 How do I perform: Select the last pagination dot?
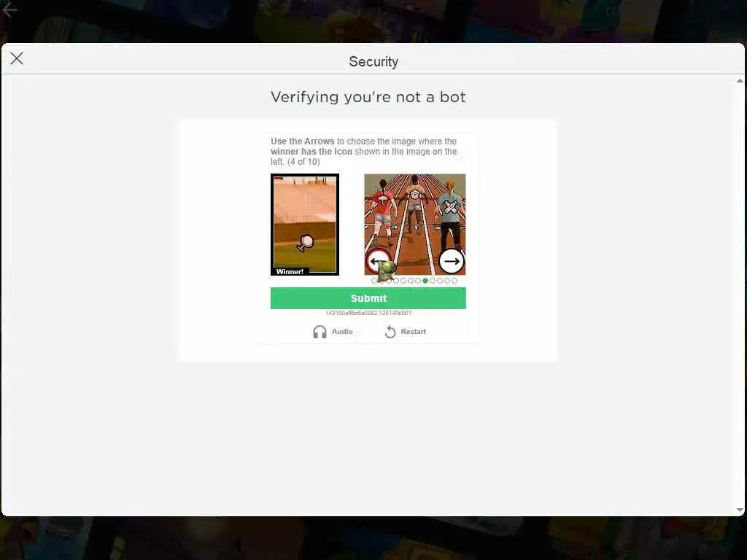click(x=454, y=281)
